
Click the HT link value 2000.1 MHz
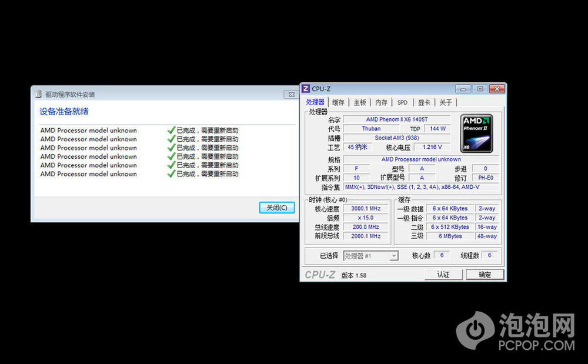point(366,236)
